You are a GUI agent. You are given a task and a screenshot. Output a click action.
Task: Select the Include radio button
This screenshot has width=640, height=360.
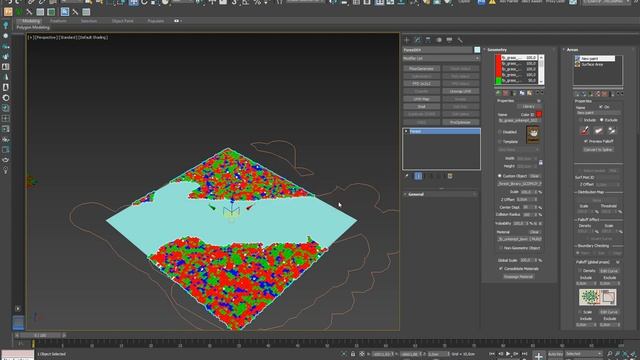coord(581,120)
